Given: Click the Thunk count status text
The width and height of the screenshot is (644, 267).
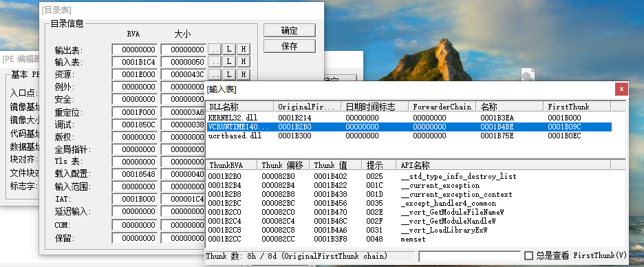Looking at the screenshot, I should point(297,256).
